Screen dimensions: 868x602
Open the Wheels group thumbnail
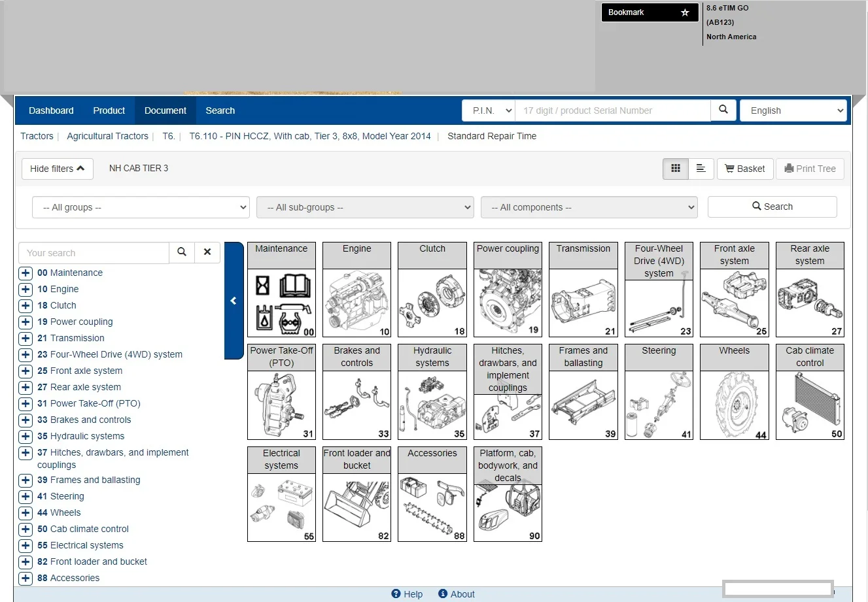coord(735,392)
